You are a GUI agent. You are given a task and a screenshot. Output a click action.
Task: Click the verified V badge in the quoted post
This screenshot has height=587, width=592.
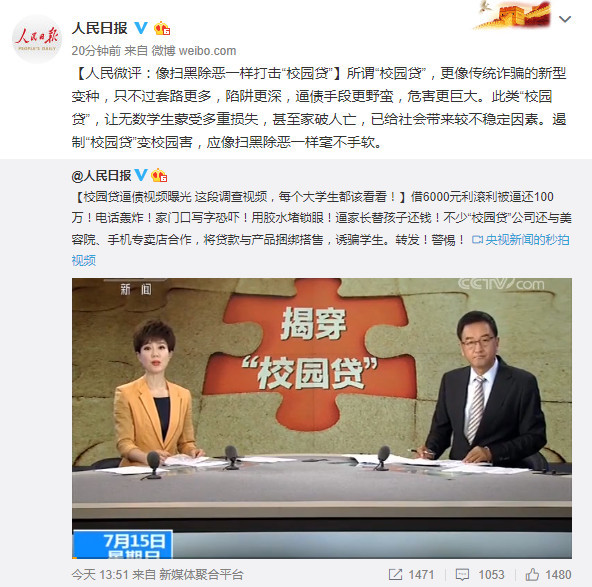coord(141,175)
